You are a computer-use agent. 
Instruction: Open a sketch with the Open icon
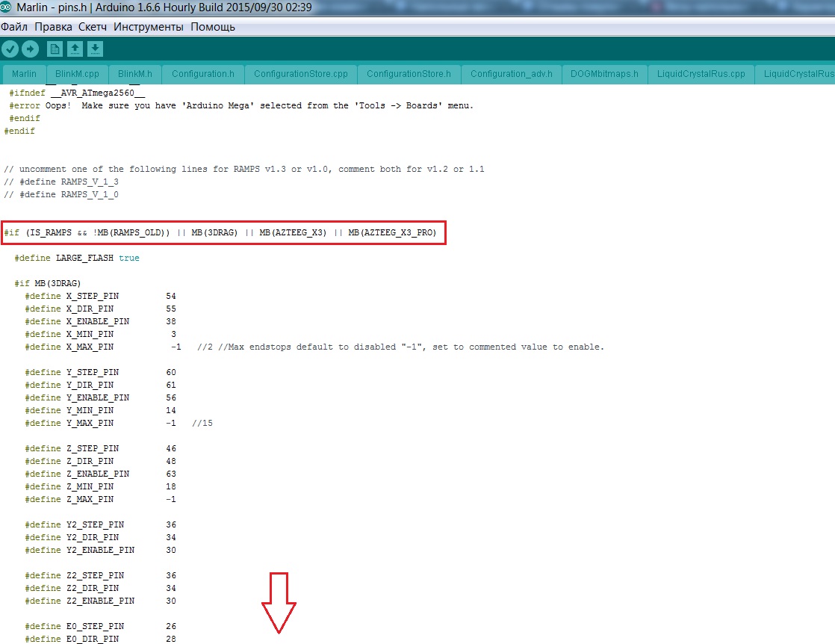click(75, 49)
